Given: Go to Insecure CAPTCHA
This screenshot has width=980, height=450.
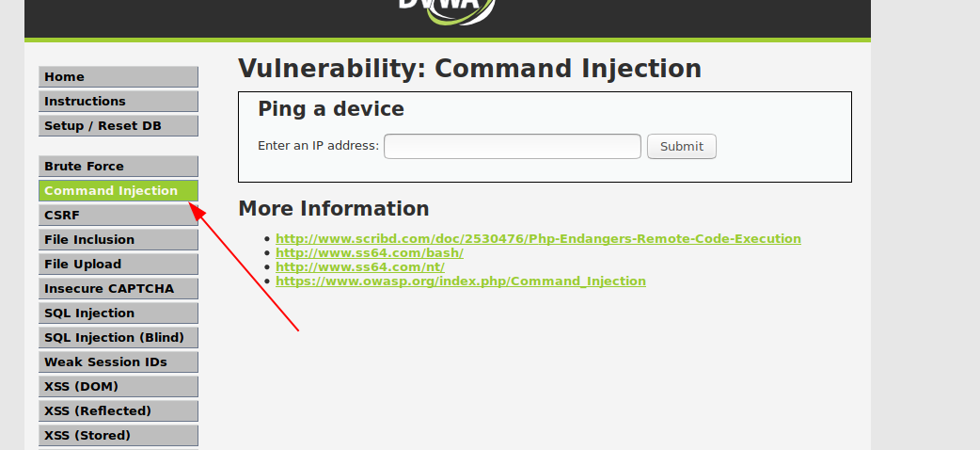Looking at the screenshot, I should [x=119, y=288].
